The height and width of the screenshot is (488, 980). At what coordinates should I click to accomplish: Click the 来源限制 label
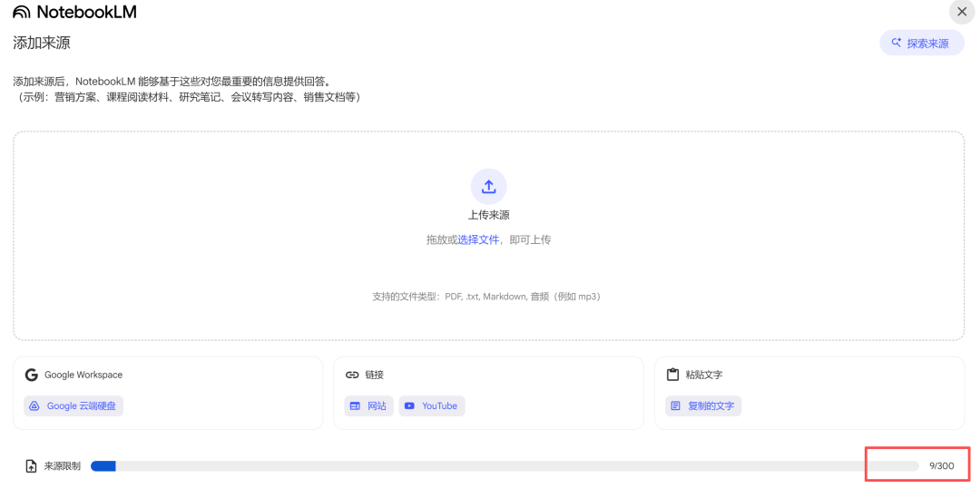pos(63,466)
